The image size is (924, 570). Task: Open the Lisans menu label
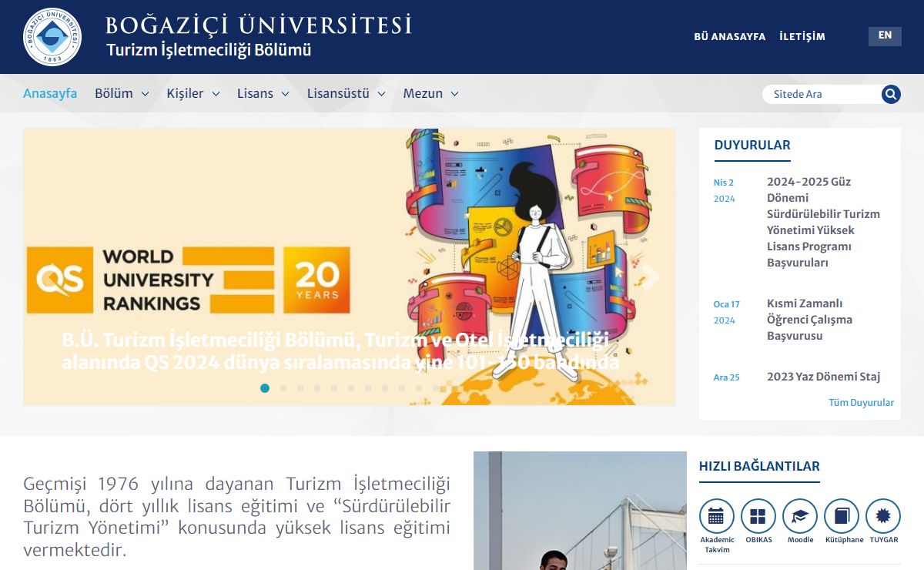pyautogui.click(x=255, y=93)
